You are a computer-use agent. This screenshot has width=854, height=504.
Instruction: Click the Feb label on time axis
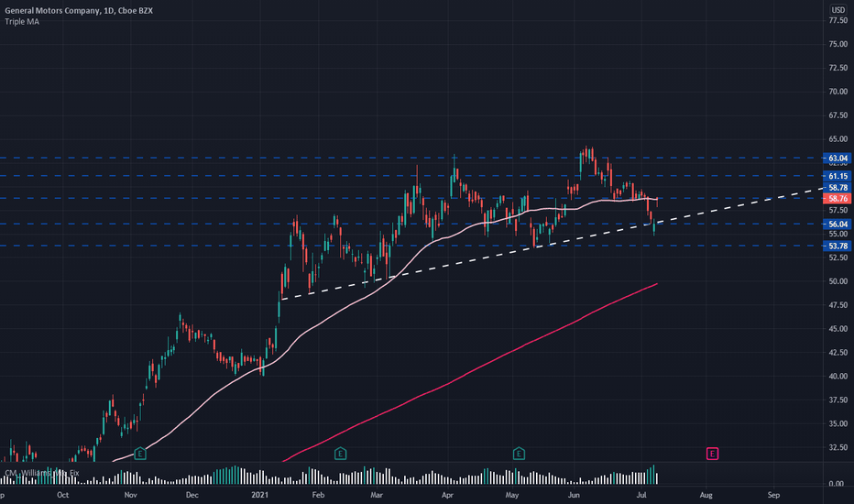point(318,495)
